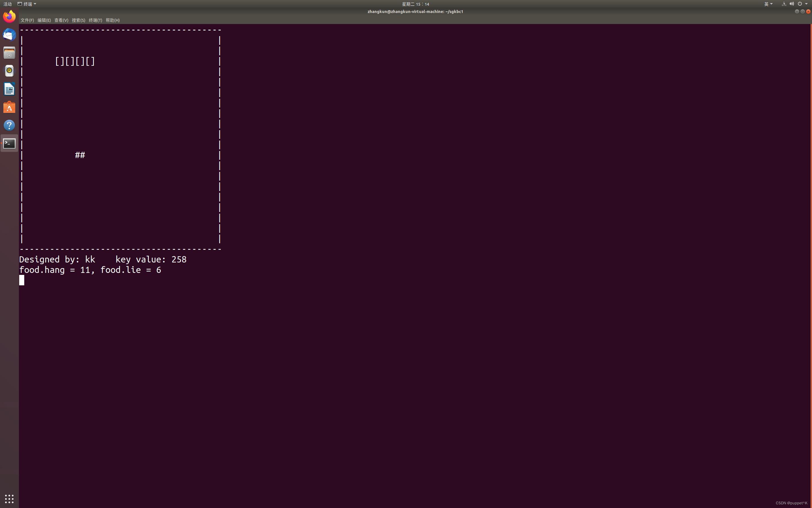Viewport: 812px width, 508px height.
Task: Open the Files manager dock icon
Action: (x=9, y=53)
